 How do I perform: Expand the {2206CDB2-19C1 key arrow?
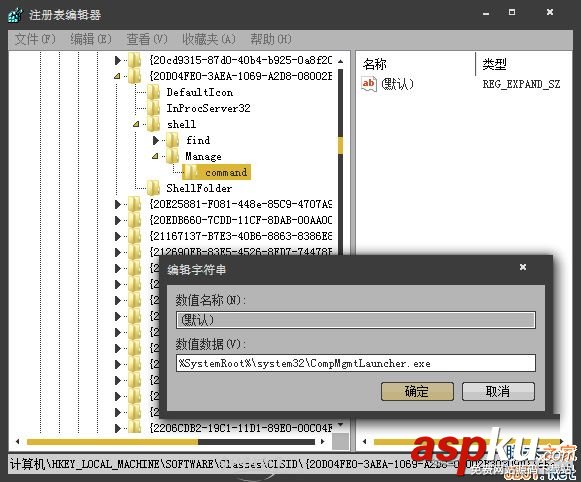pos(118,428)
